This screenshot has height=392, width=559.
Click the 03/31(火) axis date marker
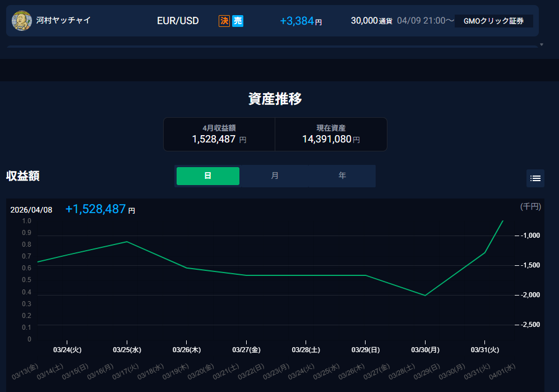point(484,349)
